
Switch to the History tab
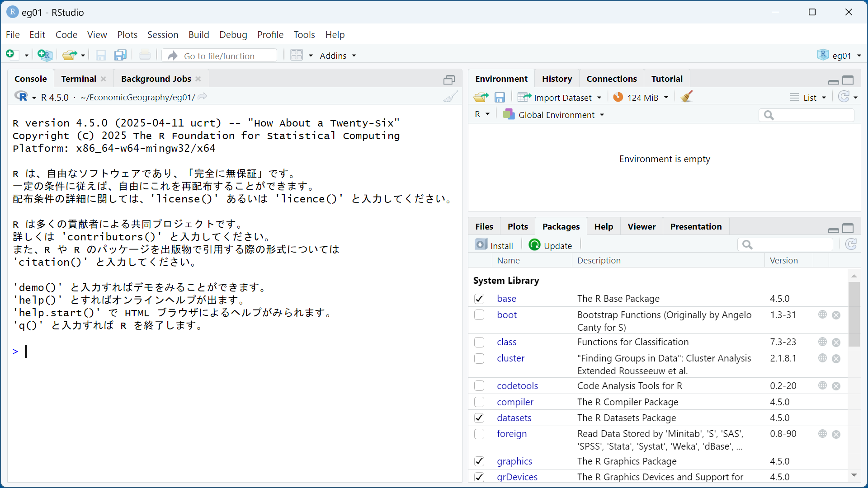tap(557, 79)
